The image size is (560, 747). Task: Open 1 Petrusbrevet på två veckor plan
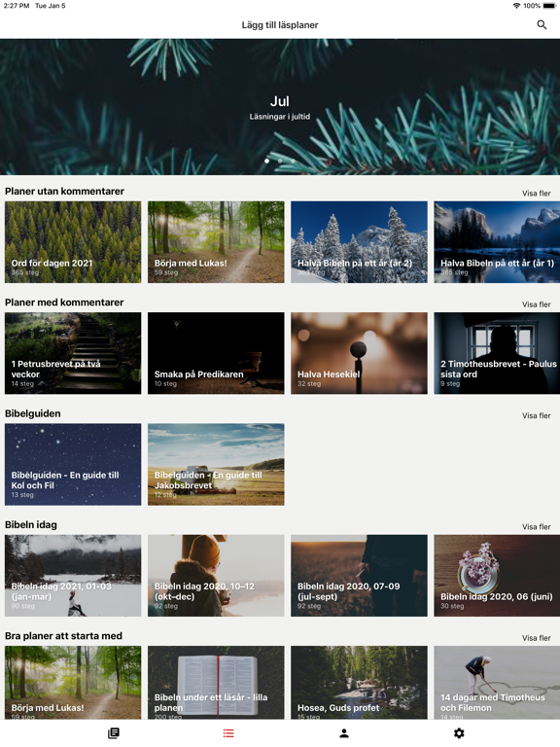coord(73,353)
